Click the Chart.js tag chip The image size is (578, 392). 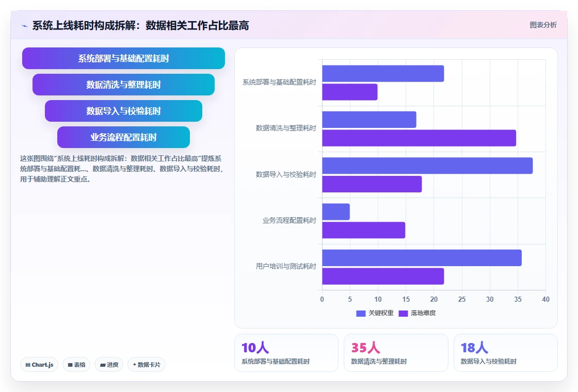tap(39, 365)
